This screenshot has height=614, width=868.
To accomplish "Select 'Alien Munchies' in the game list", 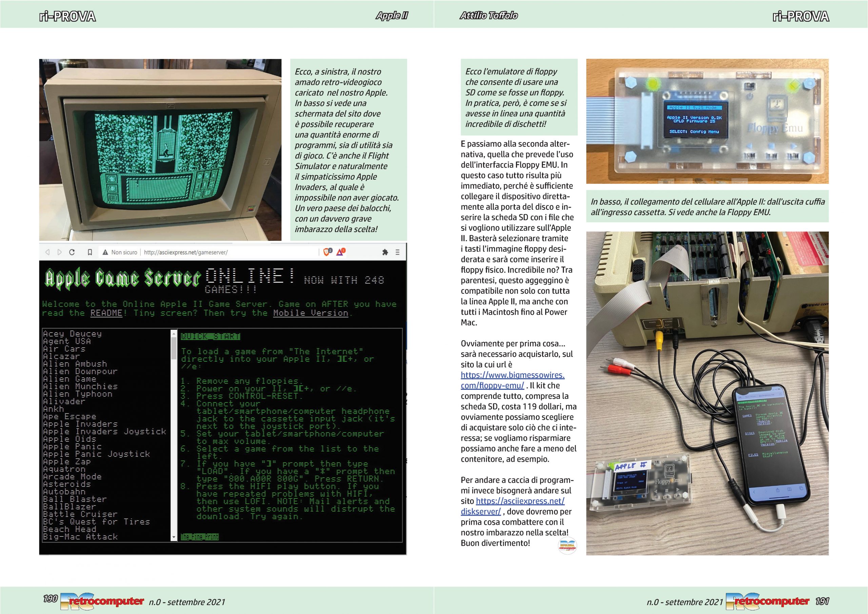I will tap(80, 387).
